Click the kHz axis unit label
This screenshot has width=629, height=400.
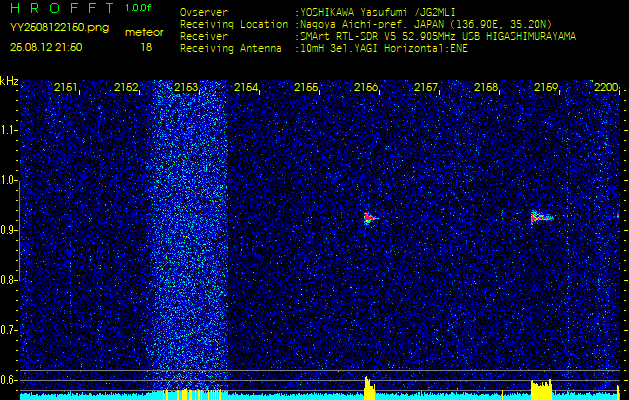tap(9, 81)
